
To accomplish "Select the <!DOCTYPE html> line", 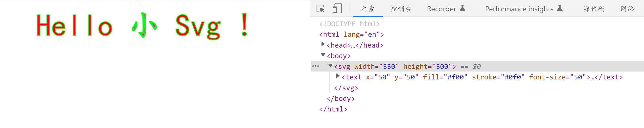I will 349,24.
